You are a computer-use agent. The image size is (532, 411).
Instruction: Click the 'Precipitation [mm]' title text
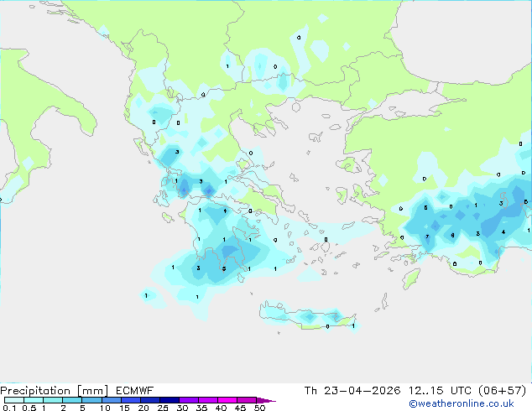[55, 391]
